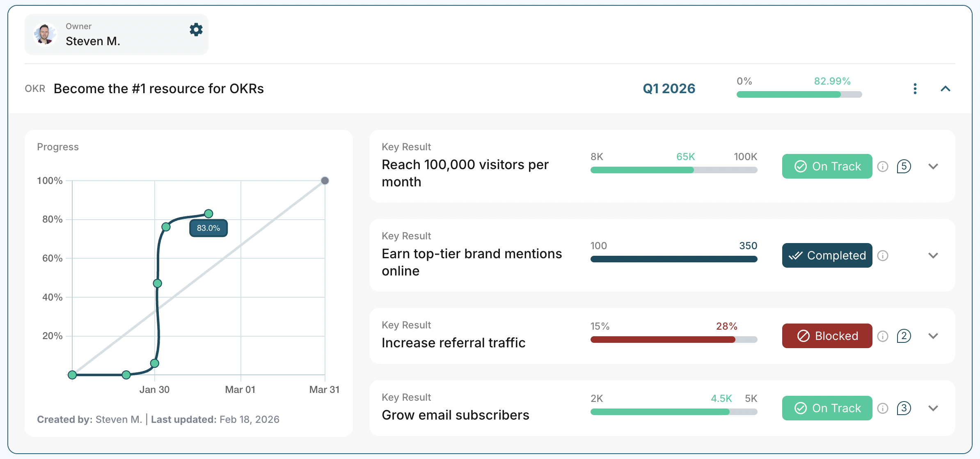Viewport: 980px width, 459px height.
Task: Open the 3 comments bubble on email subscribers
Action: 904,408
